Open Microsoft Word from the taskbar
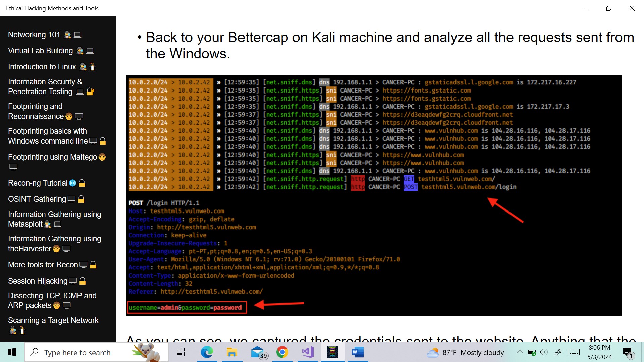This screenshot has height=362, width=644. [358, 352]
